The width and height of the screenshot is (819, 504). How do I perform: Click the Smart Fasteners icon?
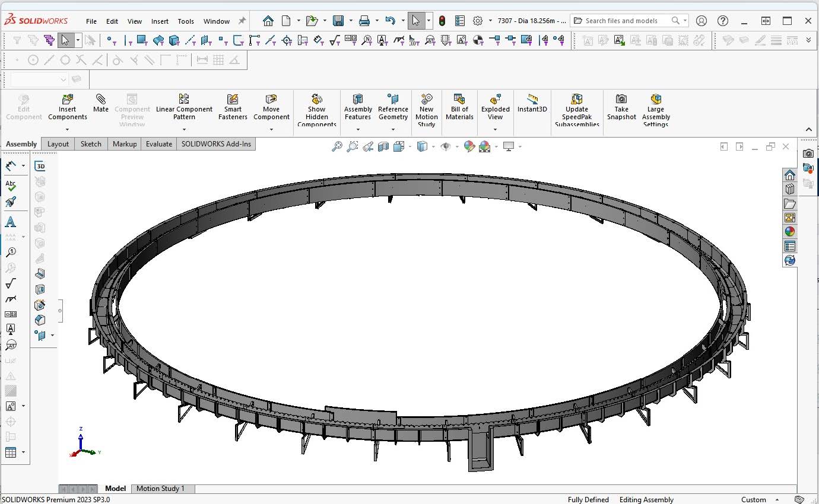coord(233,106)
